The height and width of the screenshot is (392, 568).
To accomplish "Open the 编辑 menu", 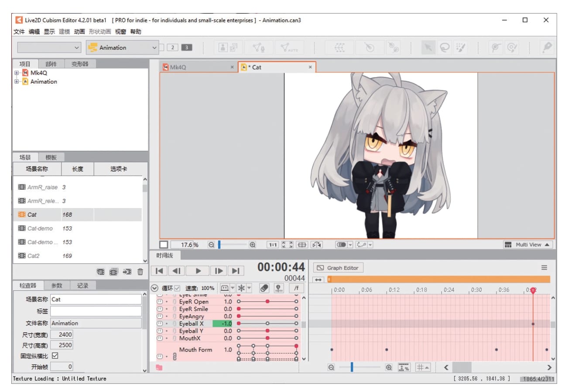I will [34, 32].
